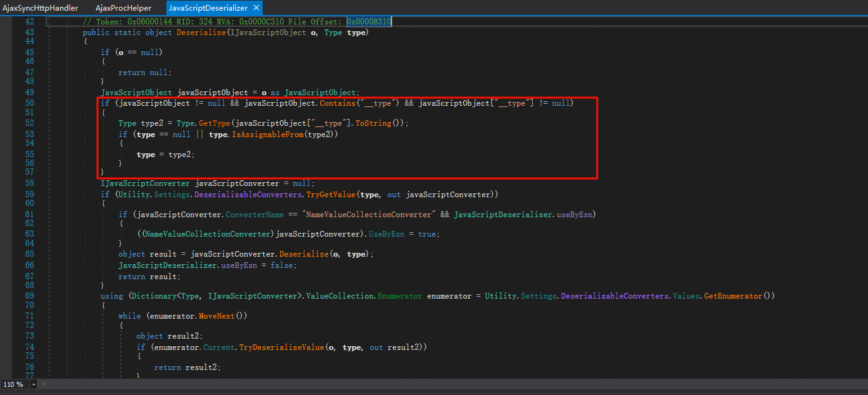
Task: Click the while keyword on line 71
Action: (x=130, y=316)
